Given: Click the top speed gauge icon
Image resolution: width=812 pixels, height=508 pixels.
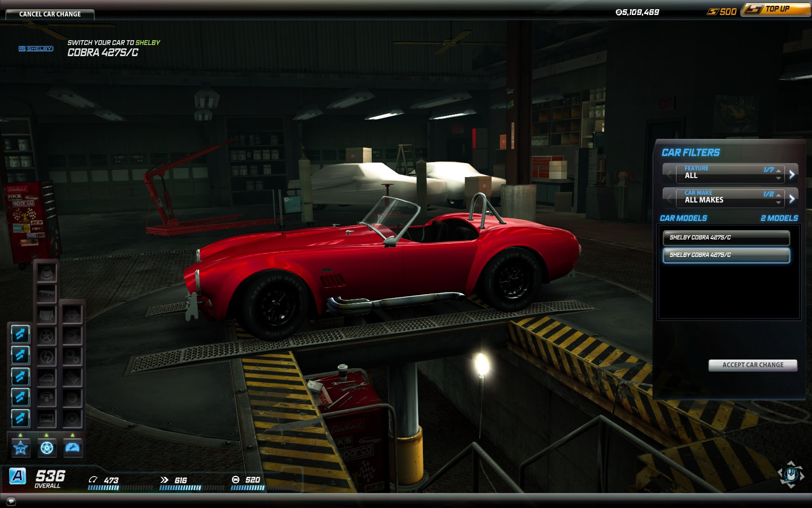Looking at the screenshot, I should [93, 479].
